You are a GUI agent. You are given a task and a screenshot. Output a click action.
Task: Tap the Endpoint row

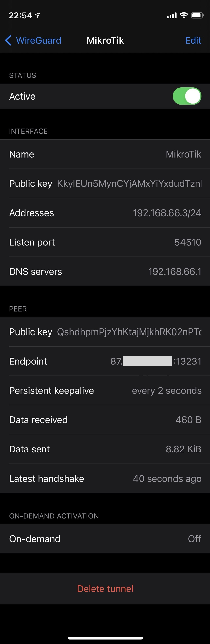pos(105,361)
